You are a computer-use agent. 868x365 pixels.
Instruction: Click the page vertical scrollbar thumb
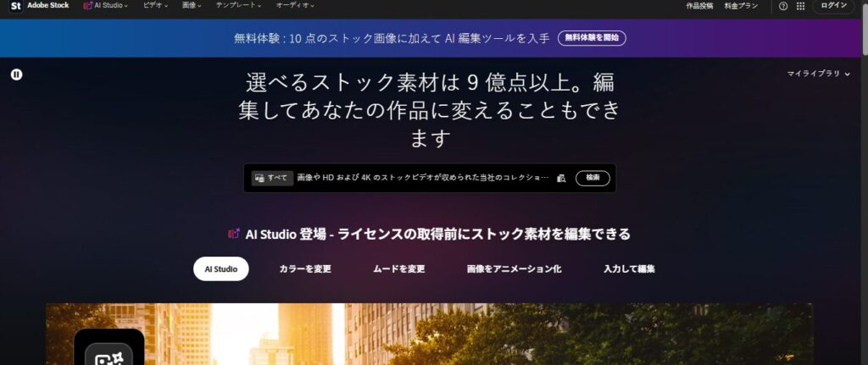click(x=864, y=28)
